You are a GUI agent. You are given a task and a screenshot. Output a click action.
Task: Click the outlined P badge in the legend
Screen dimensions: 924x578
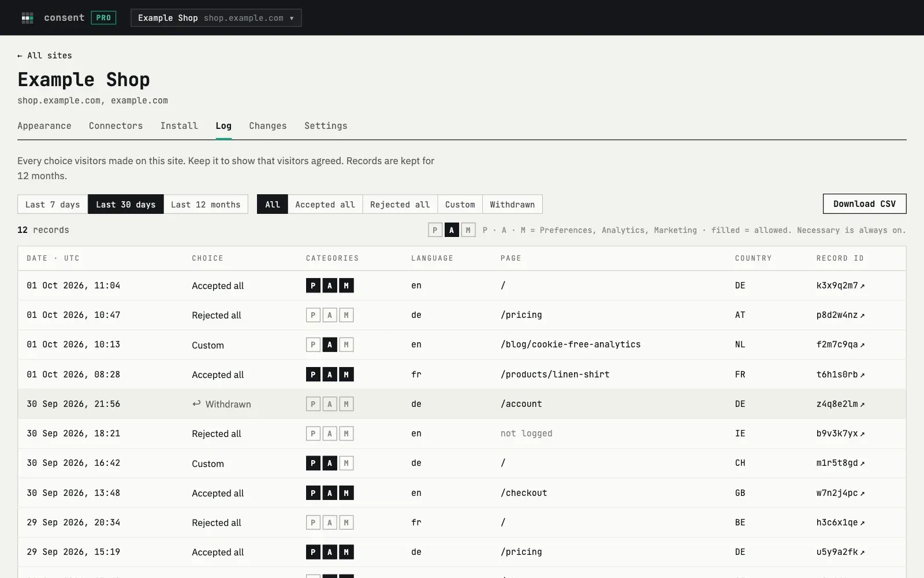coord(435,230)
